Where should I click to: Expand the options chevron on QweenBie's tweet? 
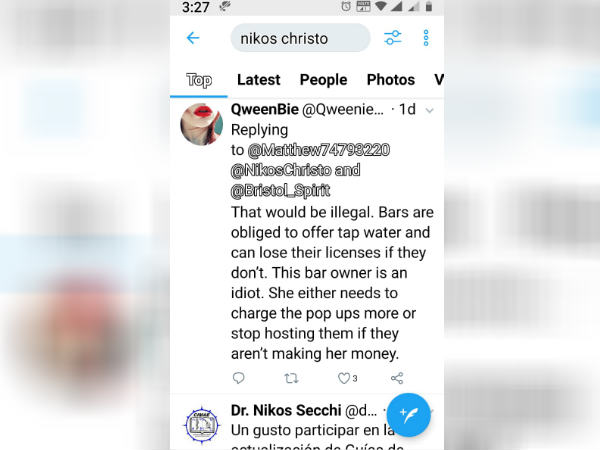pos(429,111)
